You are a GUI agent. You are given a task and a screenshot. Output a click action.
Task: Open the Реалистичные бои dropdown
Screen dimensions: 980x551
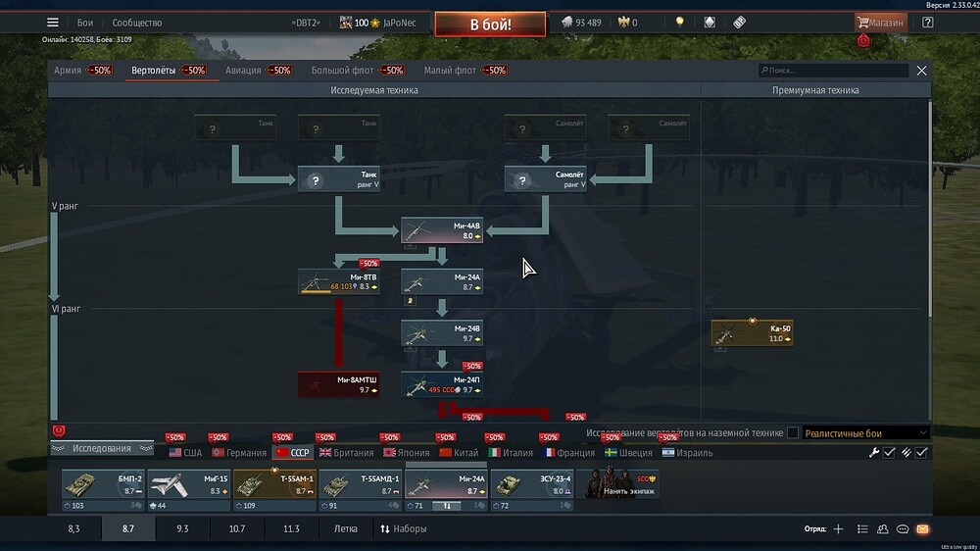[x=865, y=432]
